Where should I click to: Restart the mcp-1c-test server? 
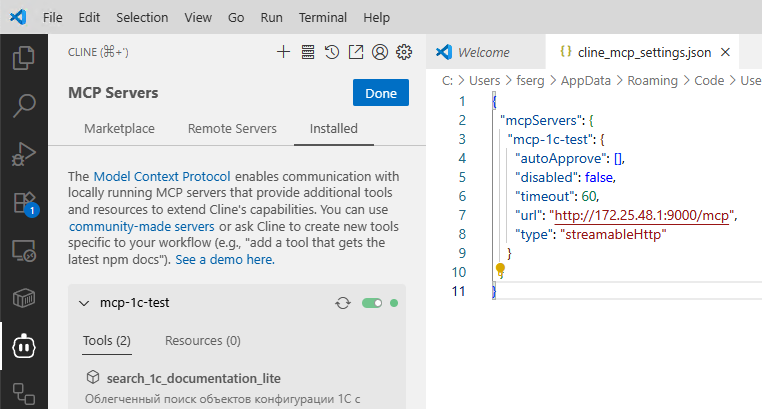[343, 303]
